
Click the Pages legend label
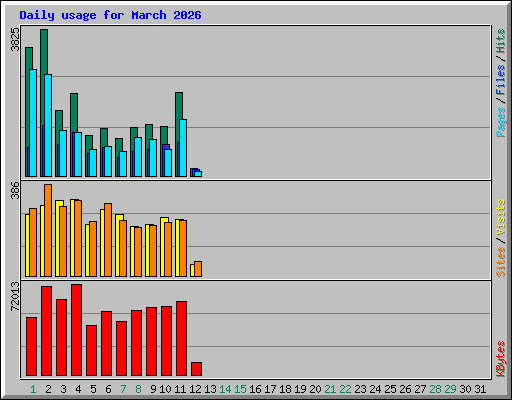[501, 122]
